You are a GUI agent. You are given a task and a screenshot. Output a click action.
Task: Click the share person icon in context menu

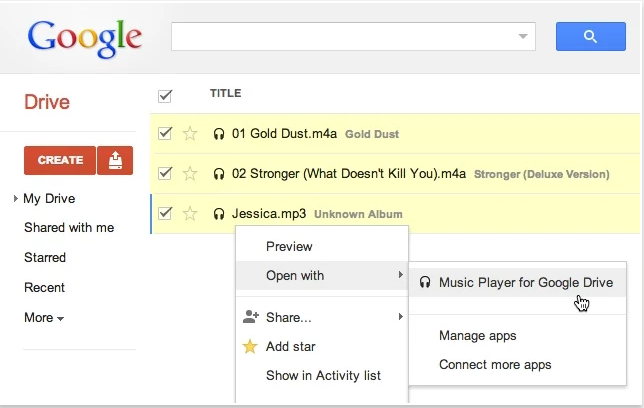click(x=251, y=317)
